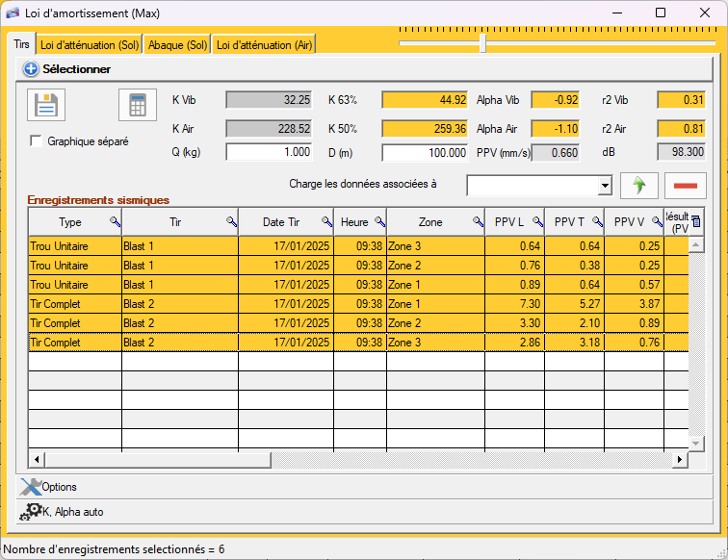Click the Type column header
728x560 pixels.
[x=75, y=221]
